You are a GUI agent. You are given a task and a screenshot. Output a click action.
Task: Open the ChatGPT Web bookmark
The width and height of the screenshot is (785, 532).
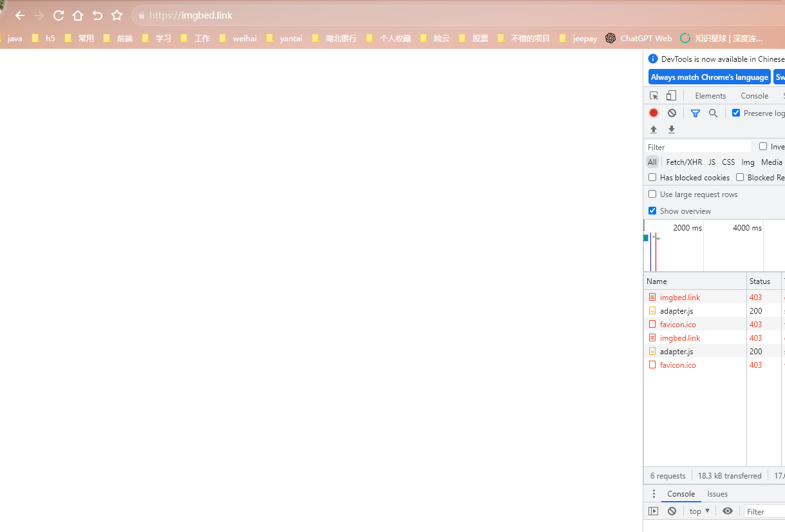point(639,39)
